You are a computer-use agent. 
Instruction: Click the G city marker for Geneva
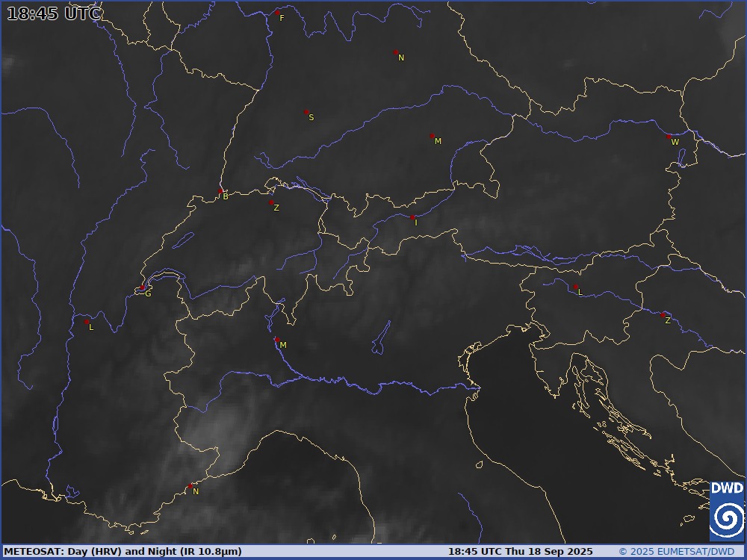[143, 287]
